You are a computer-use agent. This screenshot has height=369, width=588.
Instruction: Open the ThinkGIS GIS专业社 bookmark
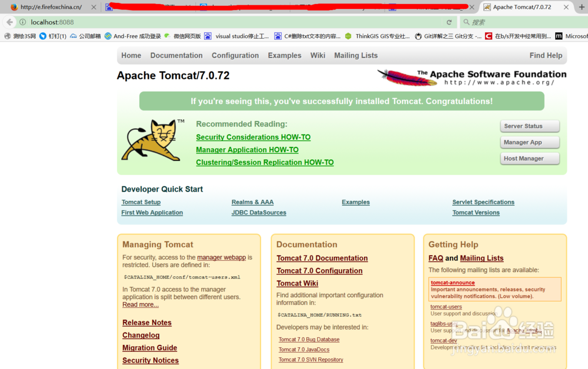click(377, 36)
